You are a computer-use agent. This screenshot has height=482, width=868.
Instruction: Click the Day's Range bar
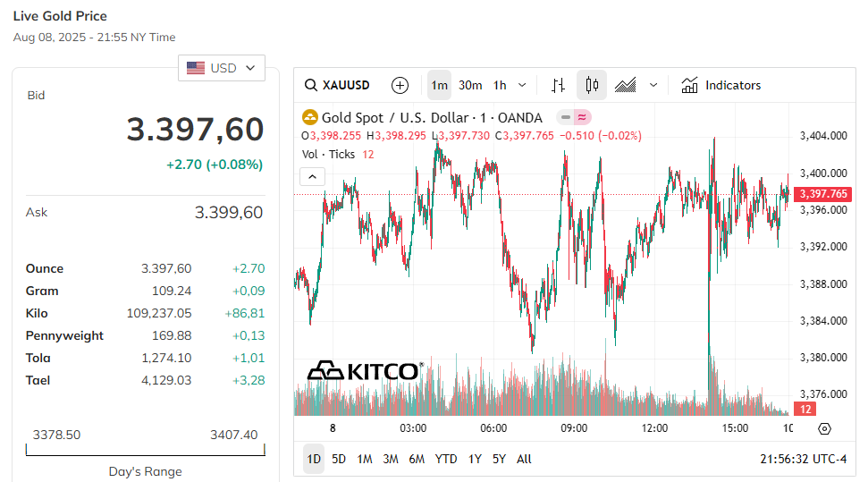click(145, 450)
